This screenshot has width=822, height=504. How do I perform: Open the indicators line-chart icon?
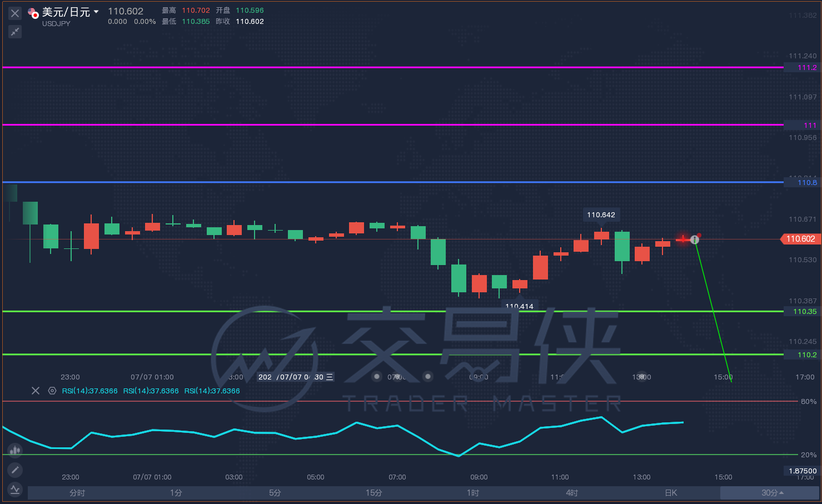[15, 490]
